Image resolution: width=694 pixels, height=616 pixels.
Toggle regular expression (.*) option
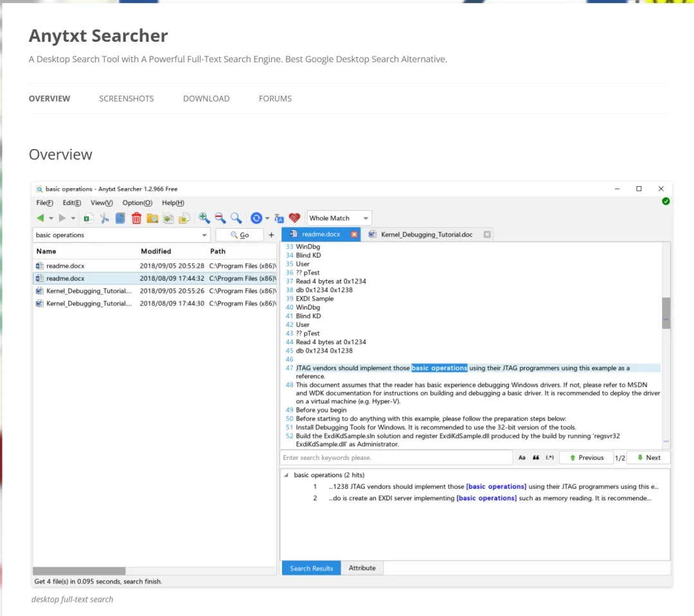(549, 457)
